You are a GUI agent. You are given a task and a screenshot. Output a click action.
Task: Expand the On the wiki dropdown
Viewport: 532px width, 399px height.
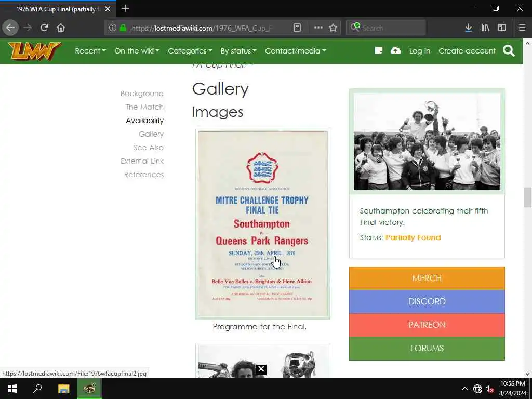pyautogui.click(x=137, y=51)
